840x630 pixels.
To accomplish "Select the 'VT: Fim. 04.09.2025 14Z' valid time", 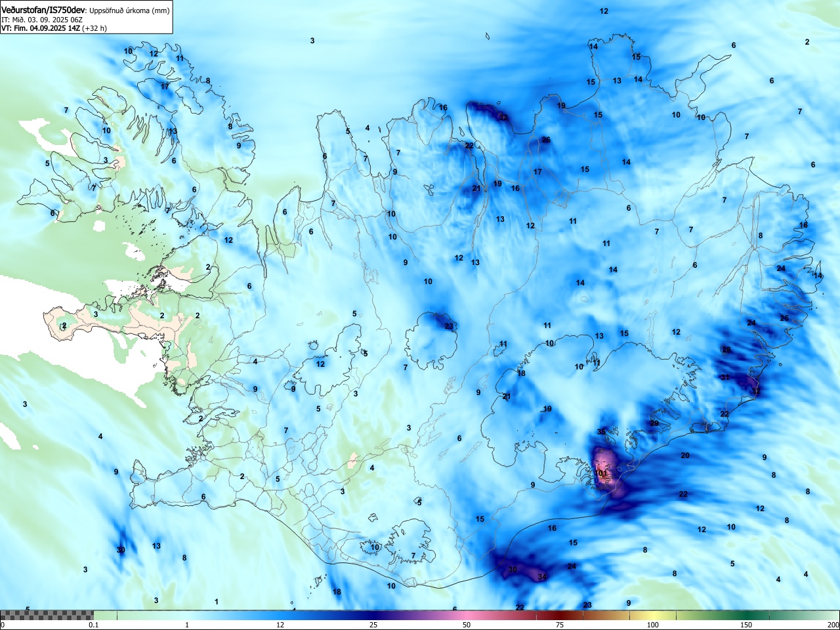I will [x=41, y=28].
